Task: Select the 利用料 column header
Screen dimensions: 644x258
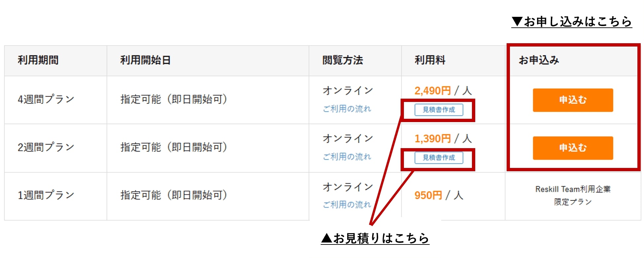Action: point(430,60)
